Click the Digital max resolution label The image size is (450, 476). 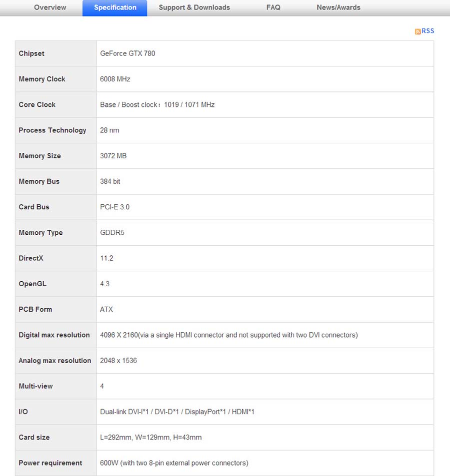[54, 335]
